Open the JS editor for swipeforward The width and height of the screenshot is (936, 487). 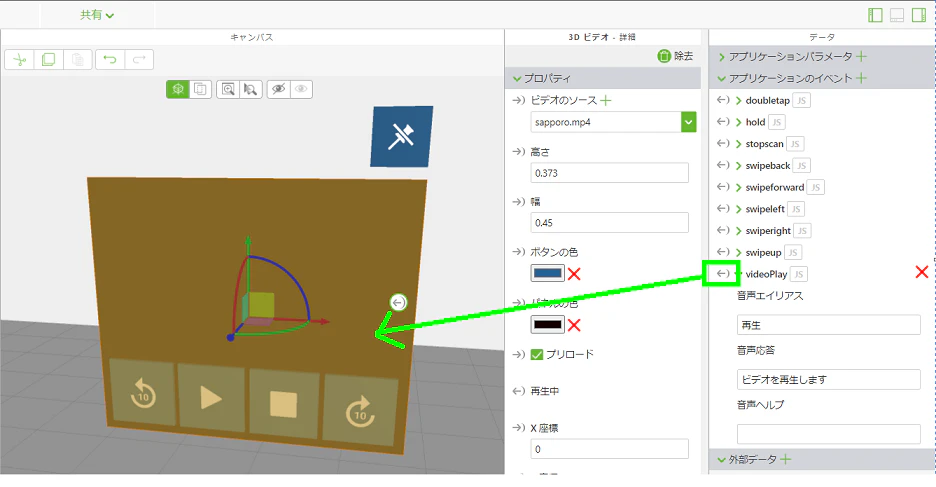click(815, 187)
